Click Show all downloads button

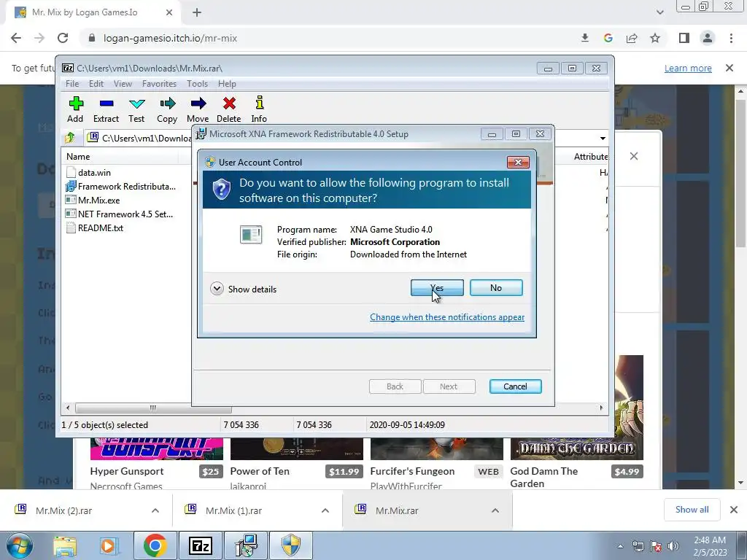coord(692,510)
